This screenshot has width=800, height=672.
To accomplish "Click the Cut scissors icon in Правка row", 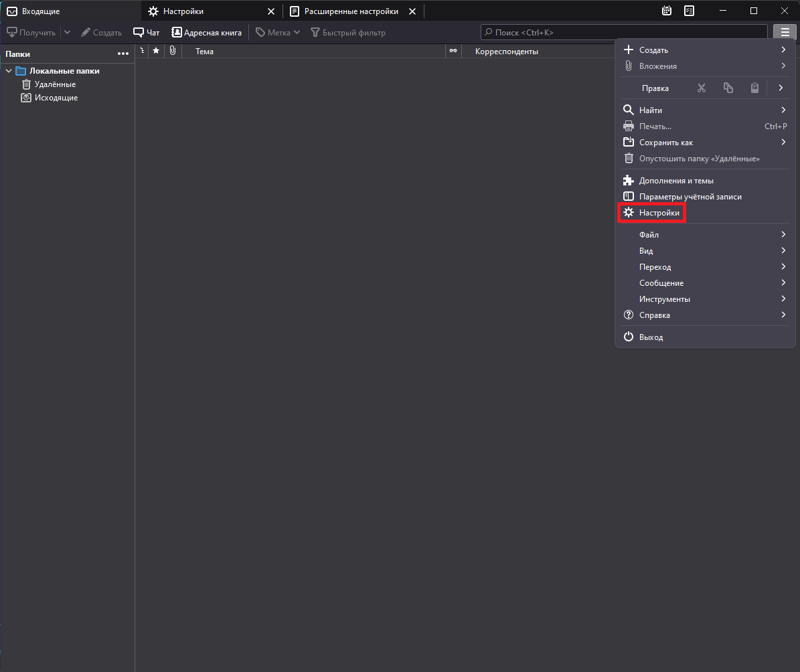I will click(x=702, y=88).
